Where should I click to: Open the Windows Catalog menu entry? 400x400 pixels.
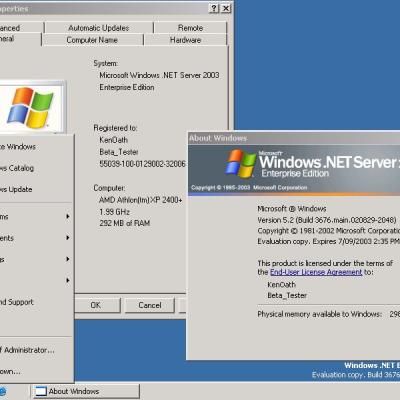pyautogui.click(x=36, y=168)
